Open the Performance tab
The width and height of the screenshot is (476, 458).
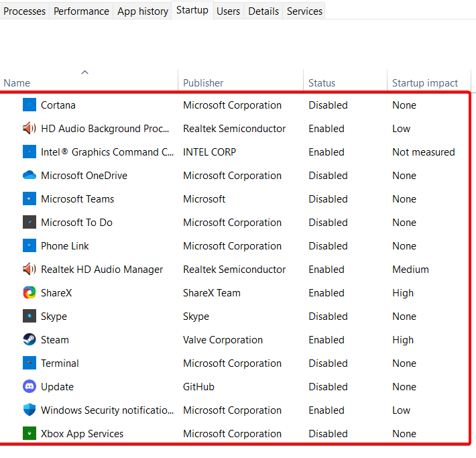tap(81, 11)
